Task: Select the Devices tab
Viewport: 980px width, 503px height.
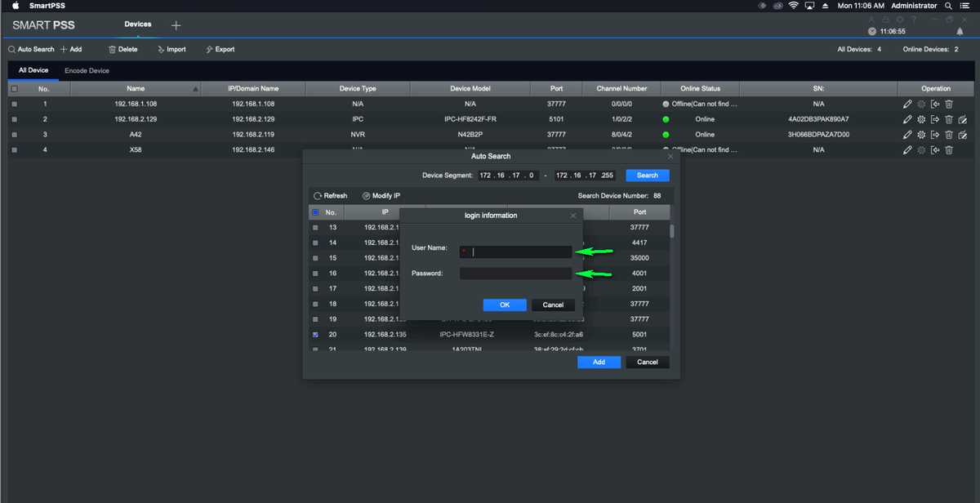Action: pos(137,24)
